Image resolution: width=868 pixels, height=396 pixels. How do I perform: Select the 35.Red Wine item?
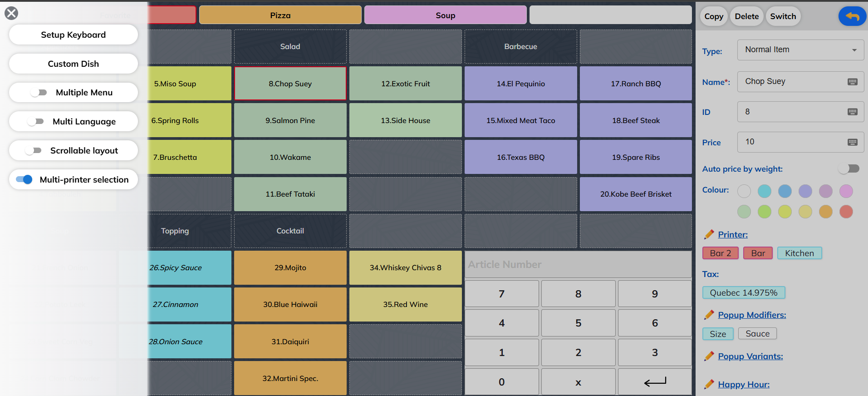(406, 304)
